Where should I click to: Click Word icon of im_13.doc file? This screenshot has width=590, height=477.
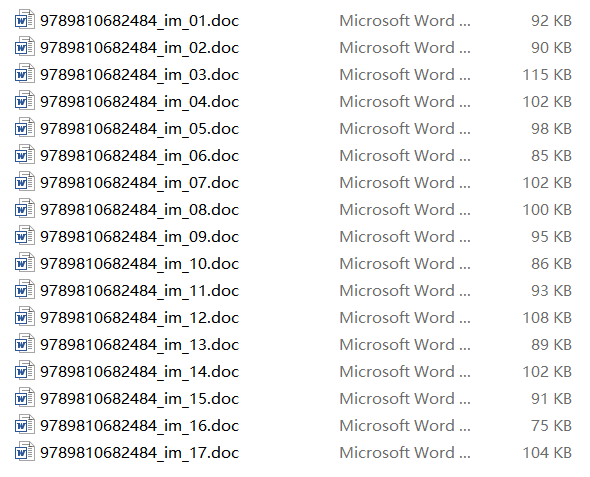[x=25, y=344]
